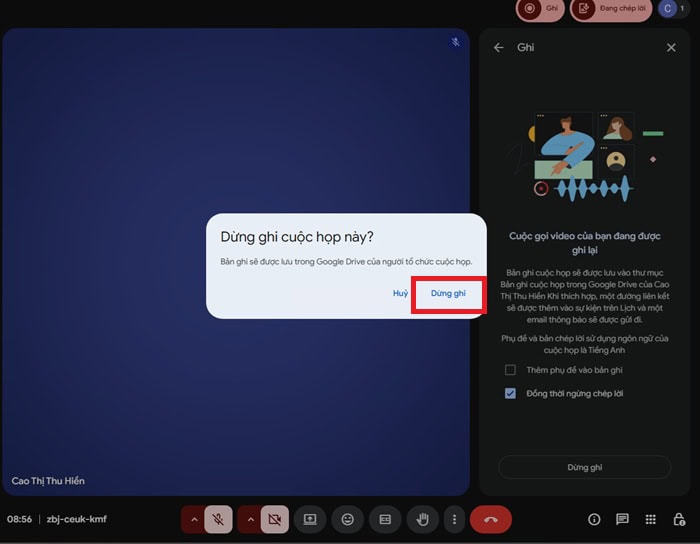Open more options three-dot menu
Screen dimensions: 700x544
454,519
